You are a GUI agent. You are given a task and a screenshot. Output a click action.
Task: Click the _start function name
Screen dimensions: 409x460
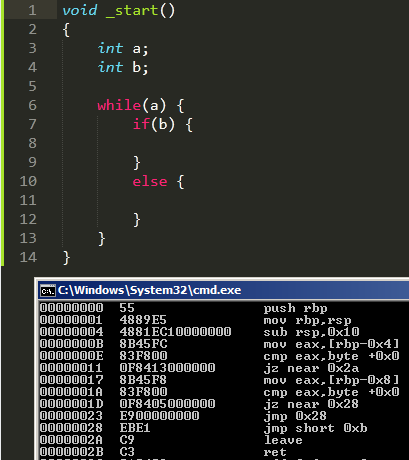pos(132,10)
